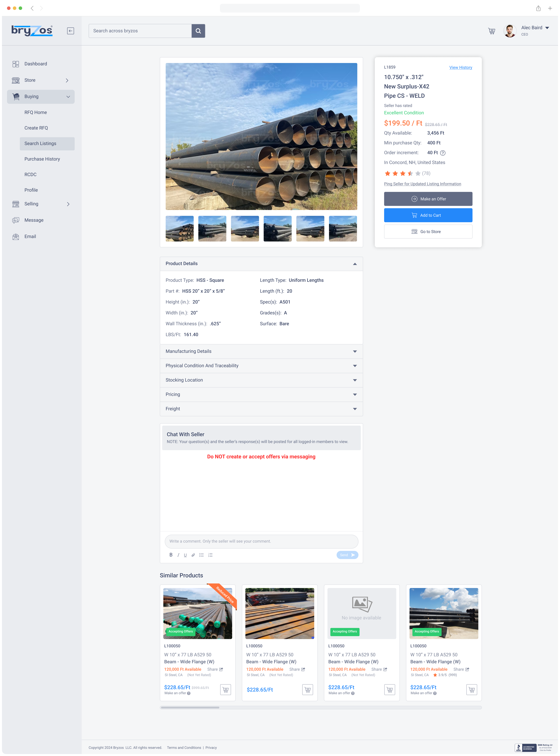Image resolution: width=560 pixels, height=756 pixels.
Task: Open the No image available product placeholder
Action: [x=362, y=614]
